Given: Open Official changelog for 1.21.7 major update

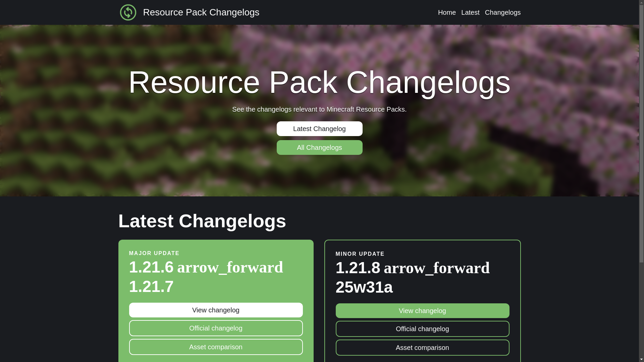Looking at the screenshot, I should click(x=216, y=328).
